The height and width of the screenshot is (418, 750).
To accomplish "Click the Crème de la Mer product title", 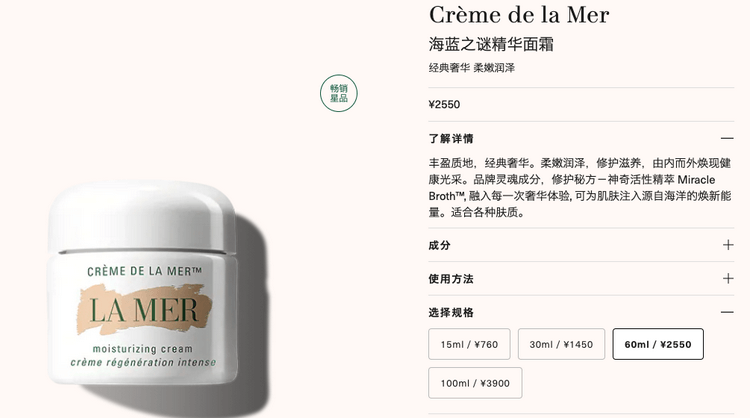I will tap(519, 15).
